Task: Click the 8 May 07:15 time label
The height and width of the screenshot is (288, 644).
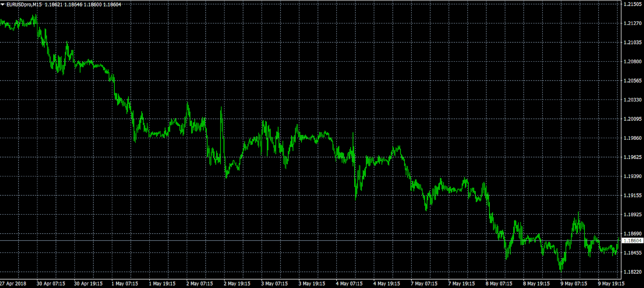Action: 499,284
